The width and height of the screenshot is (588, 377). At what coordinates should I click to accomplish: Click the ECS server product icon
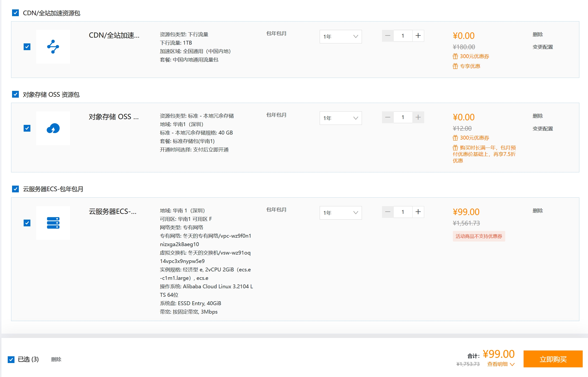[x=53, y=223]
